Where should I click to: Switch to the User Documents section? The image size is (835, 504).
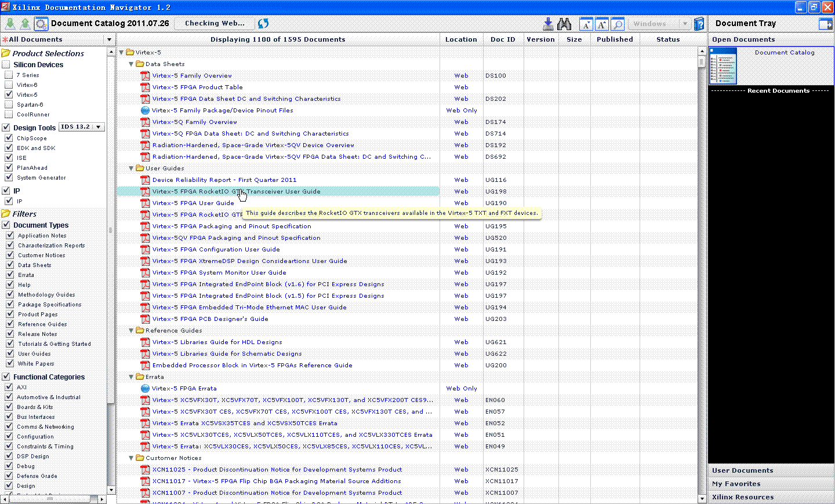coord(771,470)
